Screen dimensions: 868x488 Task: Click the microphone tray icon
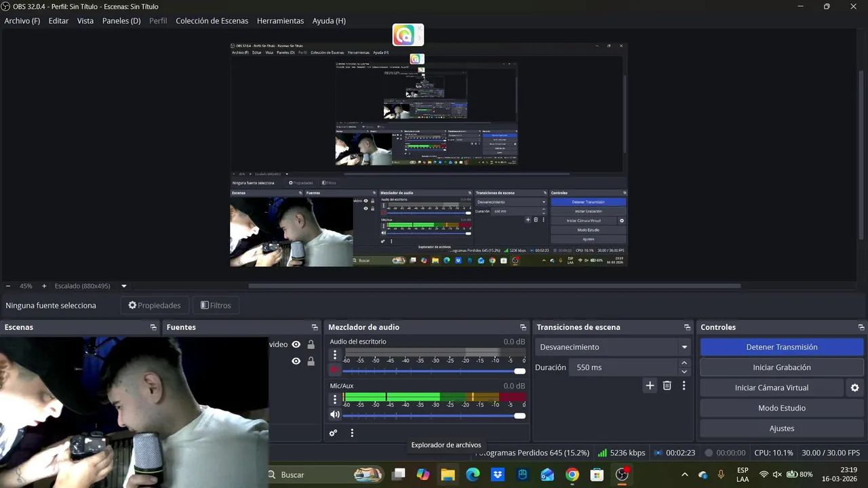[x=721, y=474]
